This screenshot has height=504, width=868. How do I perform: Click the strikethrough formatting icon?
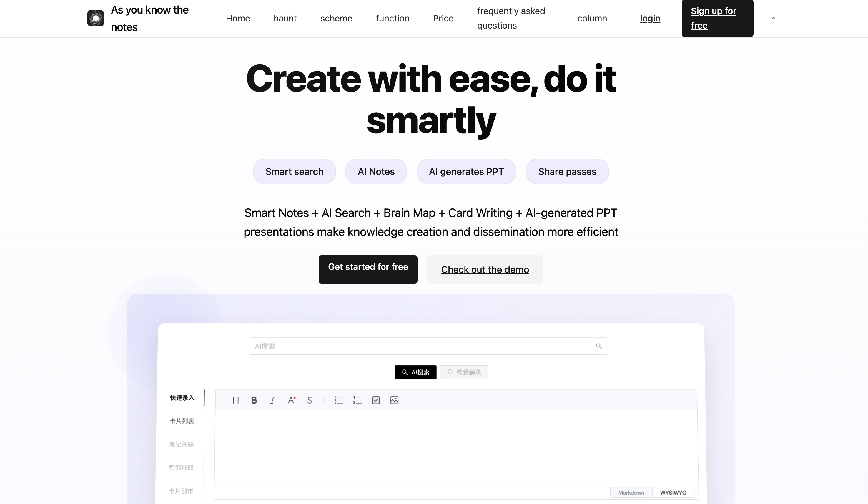pyautogui.click(x=309, y=399)
